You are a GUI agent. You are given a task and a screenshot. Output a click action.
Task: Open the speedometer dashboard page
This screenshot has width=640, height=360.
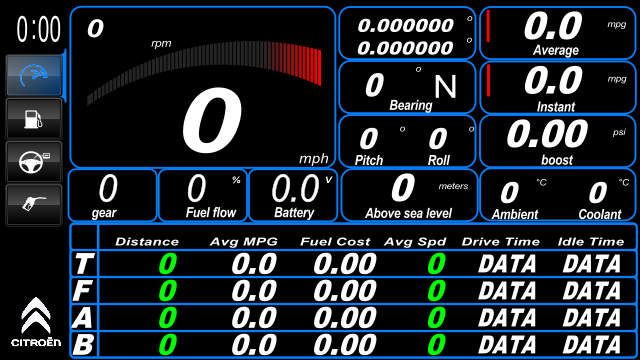pyautogui.click(x=34, y=76)
